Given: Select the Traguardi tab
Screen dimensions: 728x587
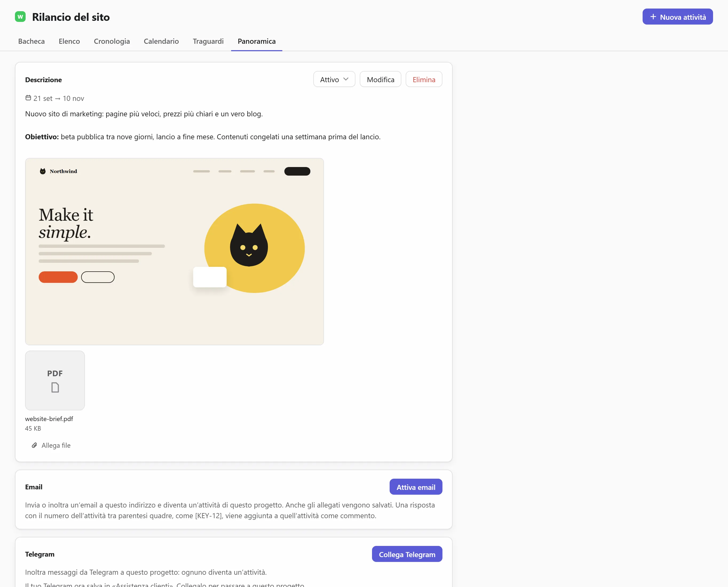Looking at the screenshot, I should 208,41.
